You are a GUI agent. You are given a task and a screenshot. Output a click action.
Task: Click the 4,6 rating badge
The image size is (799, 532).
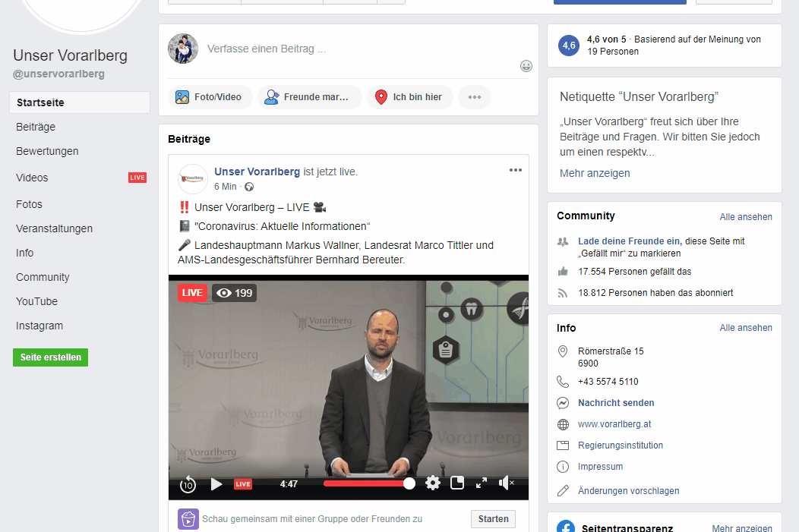(x=569, y=46)
